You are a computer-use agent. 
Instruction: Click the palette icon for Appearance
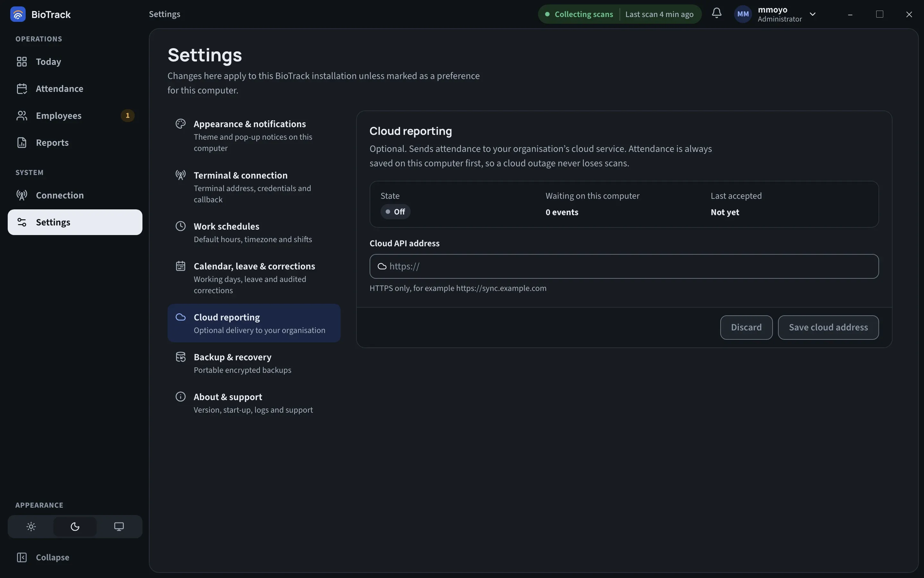tap(181, 124)
